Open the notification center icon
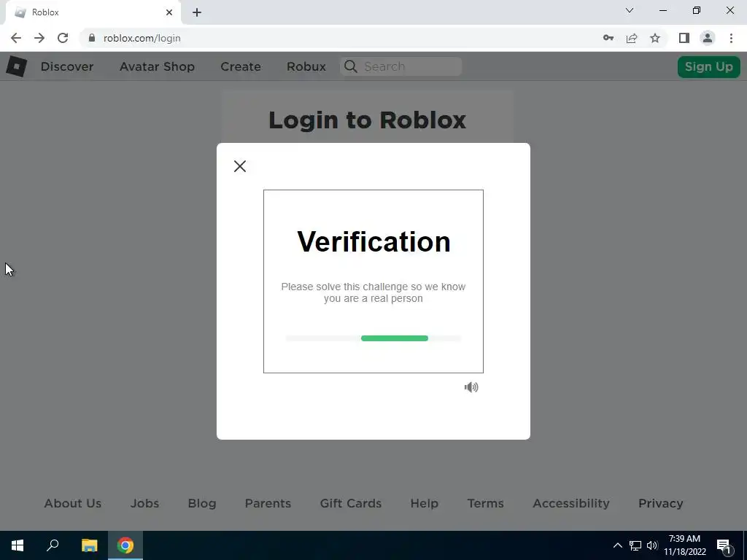 click(724, 545)
